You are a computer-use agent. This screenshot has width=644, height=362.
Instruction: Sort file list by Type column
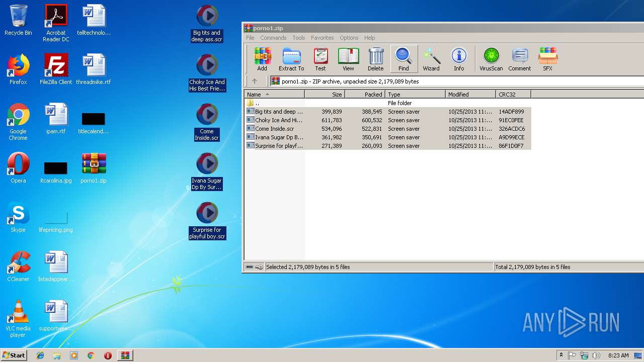tap(416, 95)
